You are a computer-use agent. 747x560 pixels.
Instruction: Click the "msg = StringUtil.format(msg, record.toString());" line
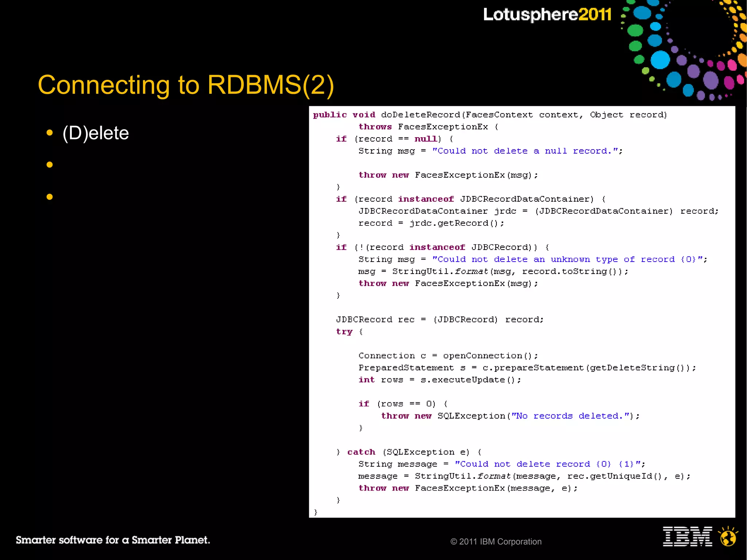pyautogui.click(x=493, y=271)
